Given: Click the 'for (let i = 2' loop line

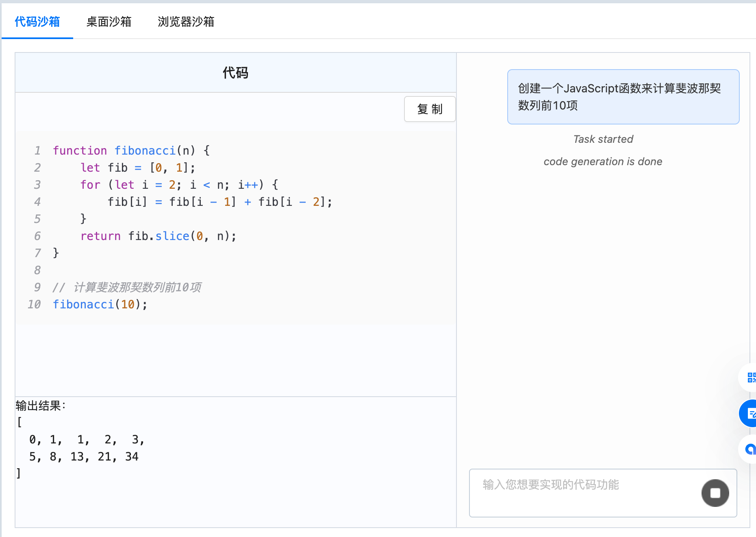Looking at the screenshot, I should 179,185.
